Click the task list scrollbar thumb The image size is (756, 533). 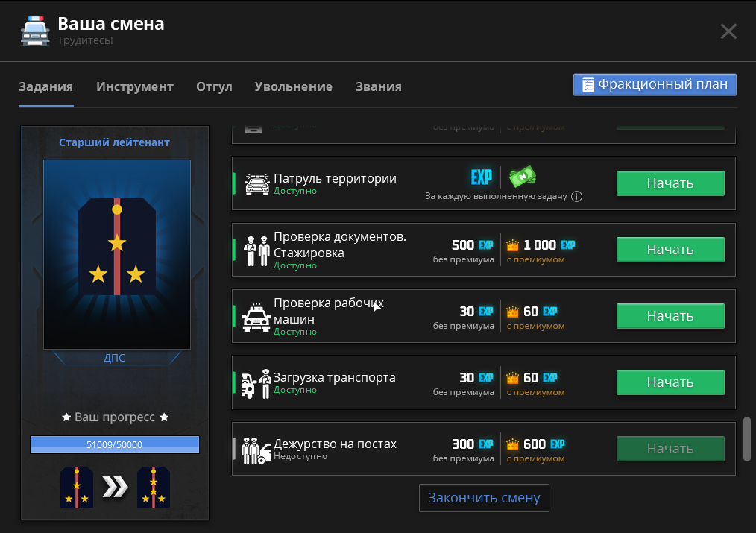point(747,439)
